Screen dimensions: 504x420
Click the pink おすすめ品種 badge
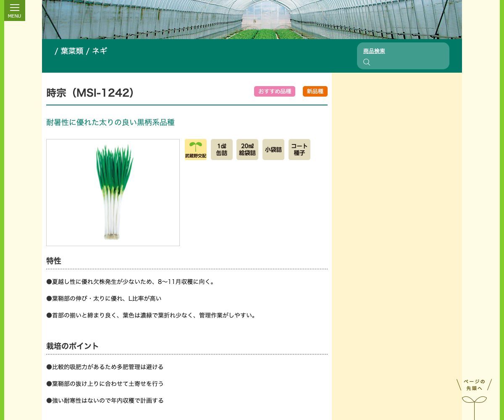(x=275, y=92)
